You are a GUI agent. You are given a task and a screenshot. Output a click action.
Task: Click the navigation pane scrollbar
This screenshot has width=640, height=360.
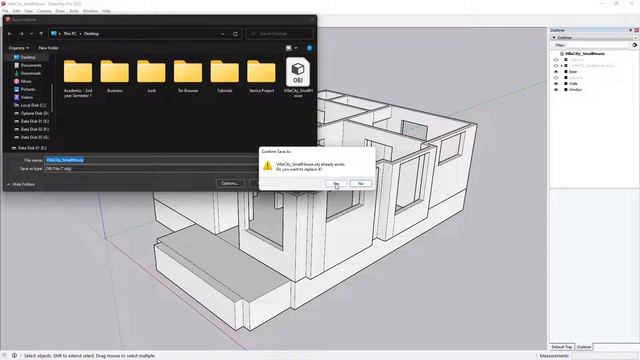(52, 98)
